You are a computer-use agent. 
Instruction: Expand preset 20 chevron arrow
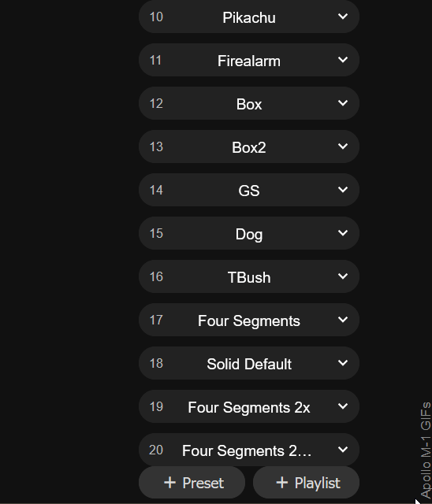click(x=343, y=450)
